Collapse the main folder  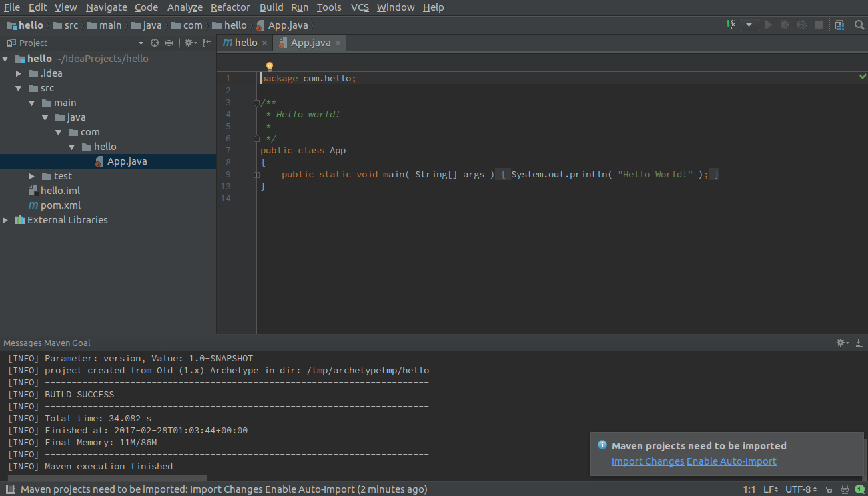pos(32,103)
